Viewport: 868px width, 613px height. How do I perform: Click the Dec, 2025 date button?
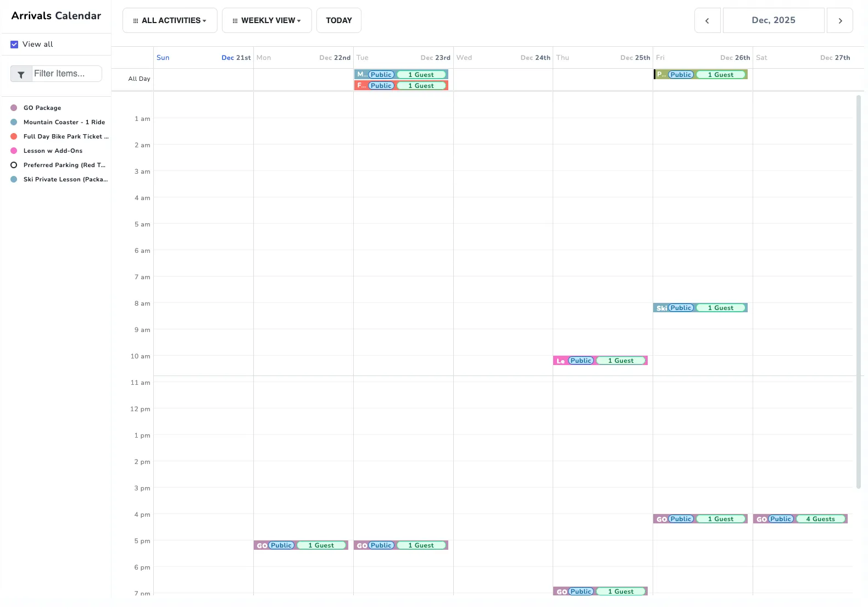point(774,20)
